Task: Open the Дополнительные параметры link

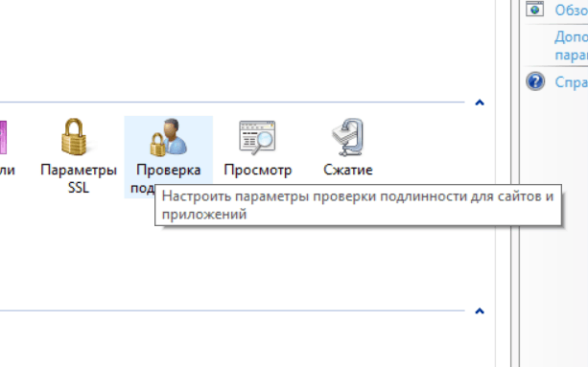Action: pos(571,46)
